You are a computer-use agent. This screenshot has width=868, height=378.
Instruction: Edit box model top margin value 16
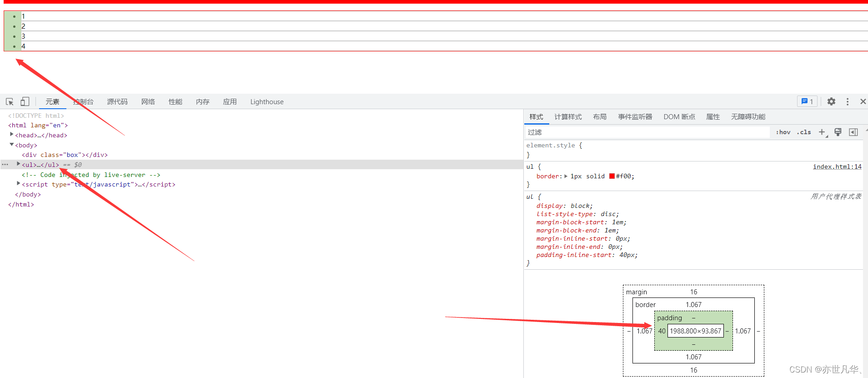pyautogui.click(x=693, y=292)
